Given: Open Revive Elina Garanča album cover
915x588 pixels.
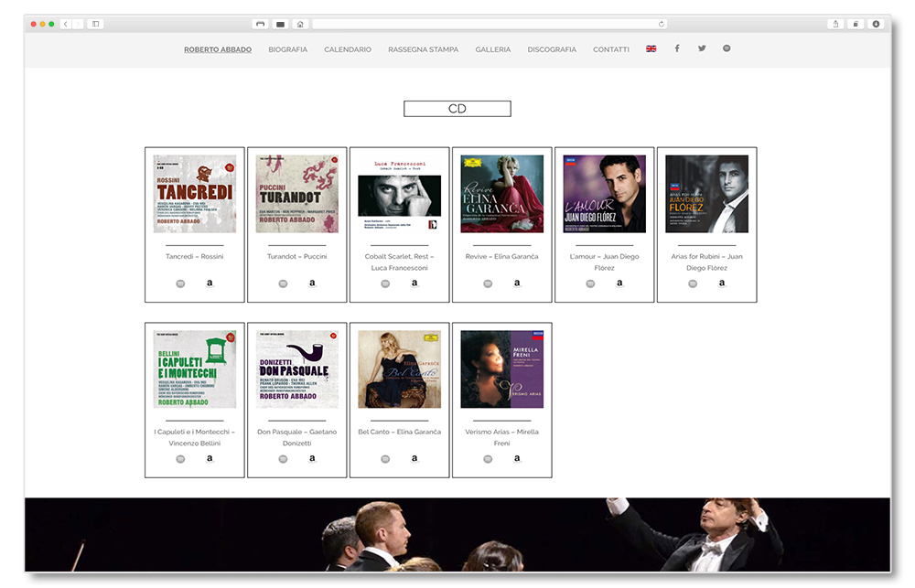Looking at the screenshot, I should coord(501,194).
